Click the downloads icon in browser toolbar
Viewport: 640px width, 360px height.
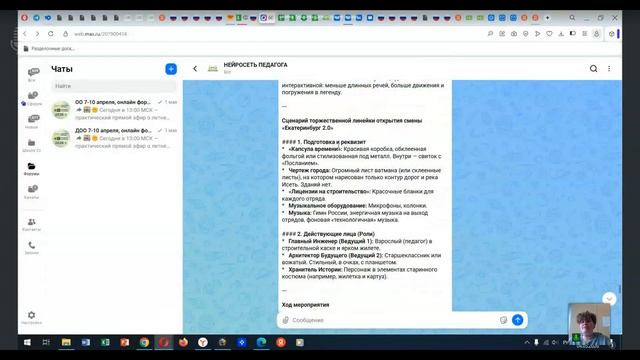(561, 34)
